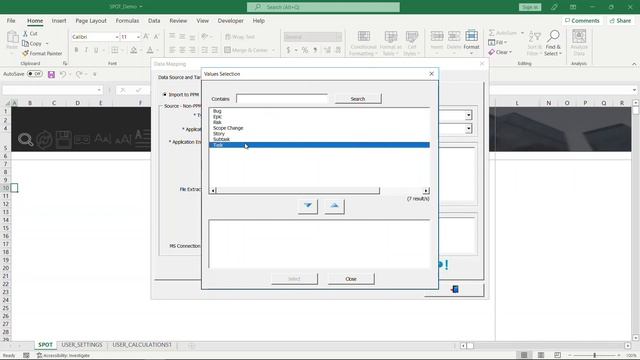640x360 pixels.
Task: Open the Font size dropdown
Action: [x=138, y=37]
